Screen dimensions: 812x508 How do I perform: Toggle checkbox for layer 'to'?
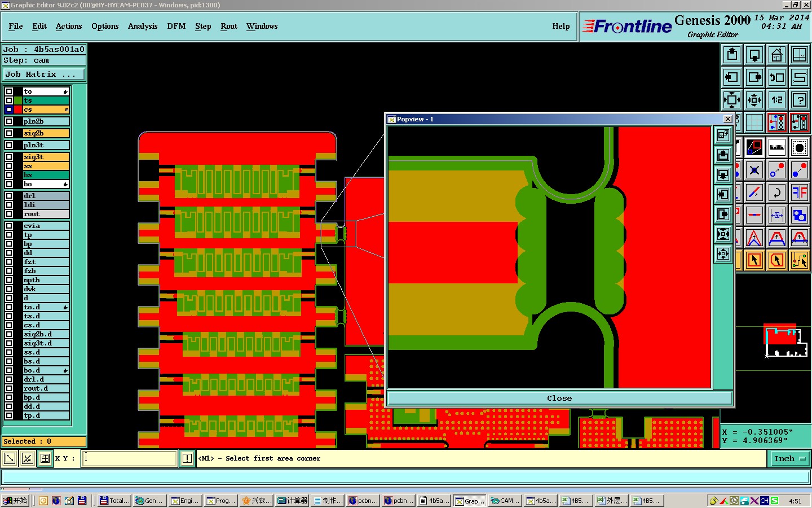[9, 91]
